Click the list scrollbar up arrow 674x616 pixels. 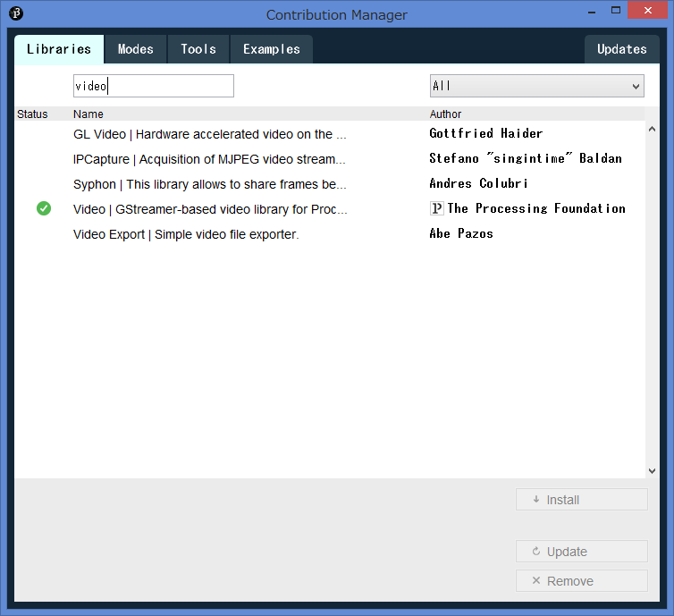[652, 129]
